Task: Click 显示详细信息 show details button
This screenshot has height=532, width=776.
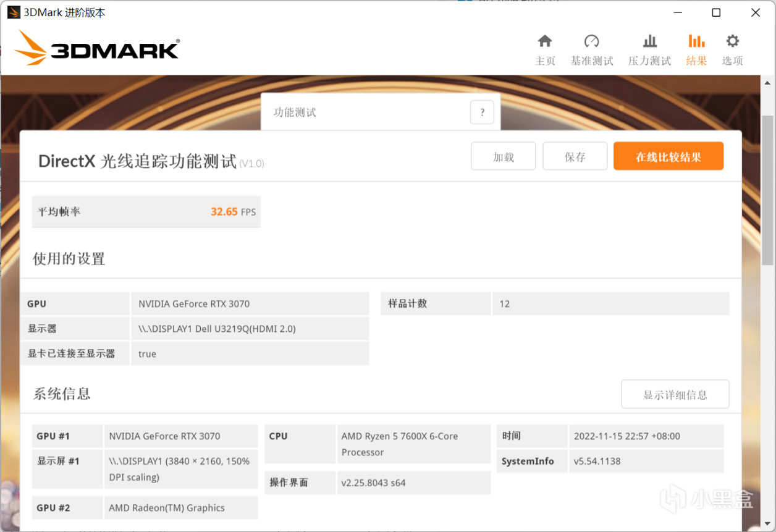Action: point(675,395)
